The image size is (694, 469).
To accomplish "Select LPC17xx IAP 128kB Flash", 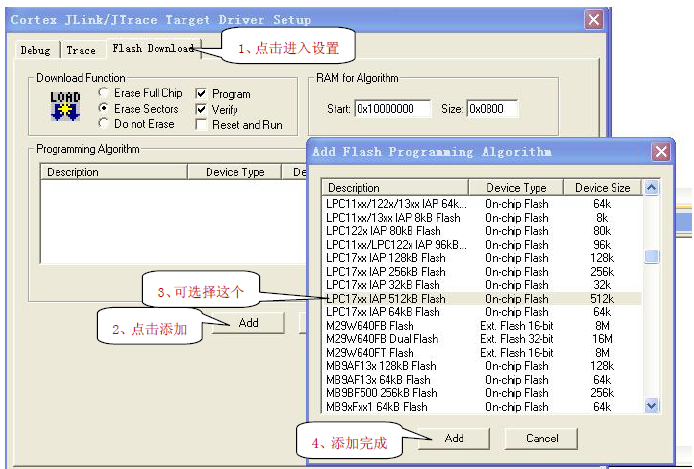I will [482, 258].
